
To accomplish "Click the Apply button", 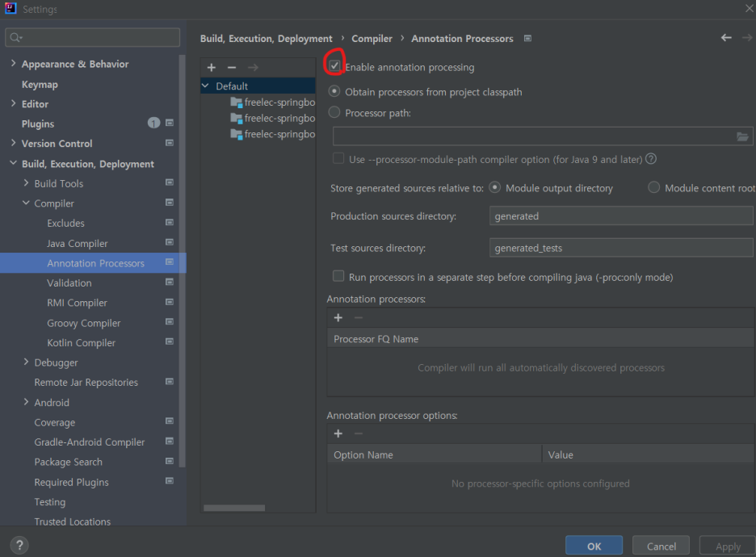I will click(727, 546).
